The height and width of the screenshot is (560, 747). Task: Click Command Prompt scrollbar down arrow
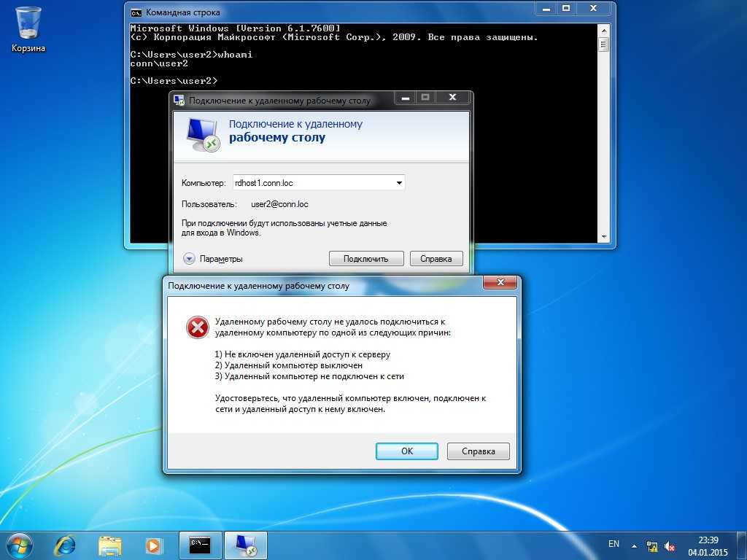click(603, 237)
